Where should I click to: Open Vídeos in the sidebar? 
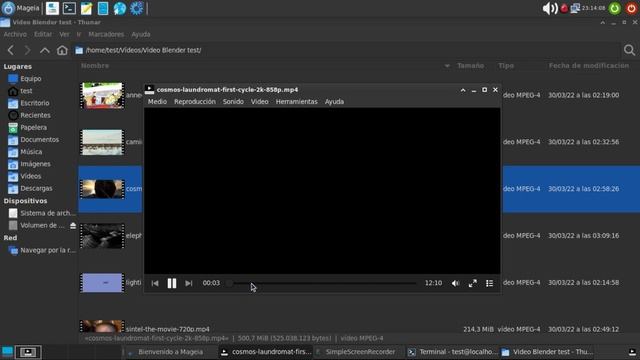pos(31,176)
